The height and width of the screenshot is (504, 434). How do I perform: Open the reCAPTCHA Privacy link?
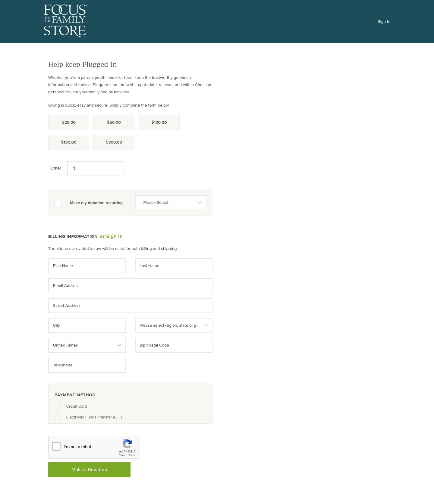tap(122, 455)
